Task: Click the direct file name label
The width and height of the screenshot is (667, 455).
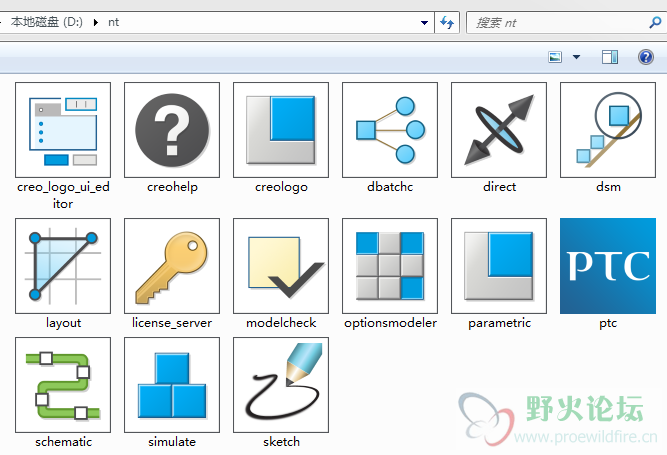Action: tap(499, 187)
